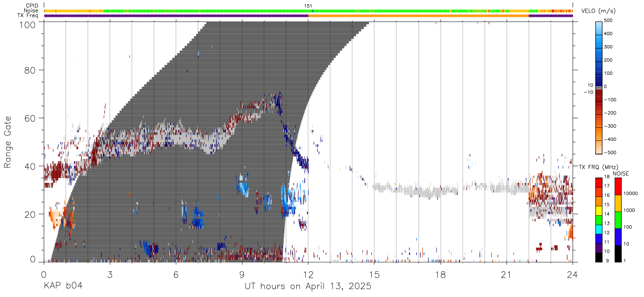This screenshot has height=297, width=644.
Task: Click the range gate 20 y-axis label
Action: point(30,214)
